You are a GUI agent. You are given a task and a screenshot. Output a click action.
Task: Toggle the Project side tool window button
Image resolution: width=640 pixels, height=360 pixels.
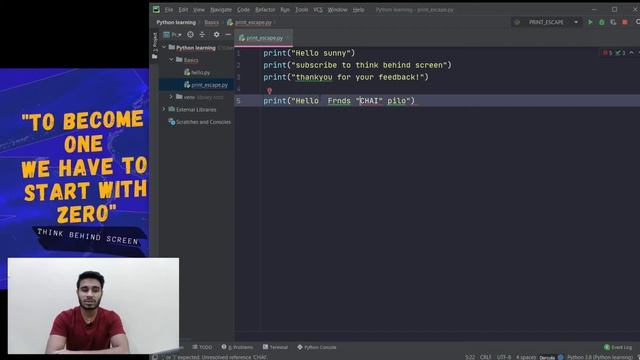(155, 46)
